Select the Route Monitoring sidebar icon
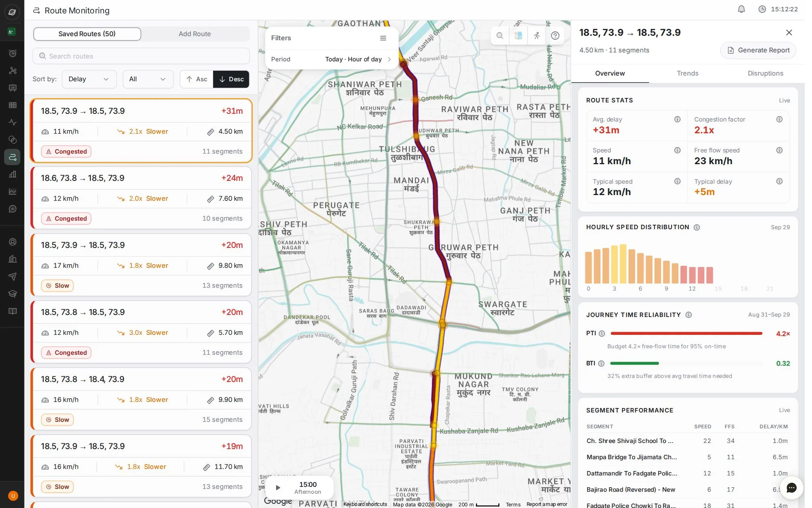The image size is (812, 508). coord(13,157)
